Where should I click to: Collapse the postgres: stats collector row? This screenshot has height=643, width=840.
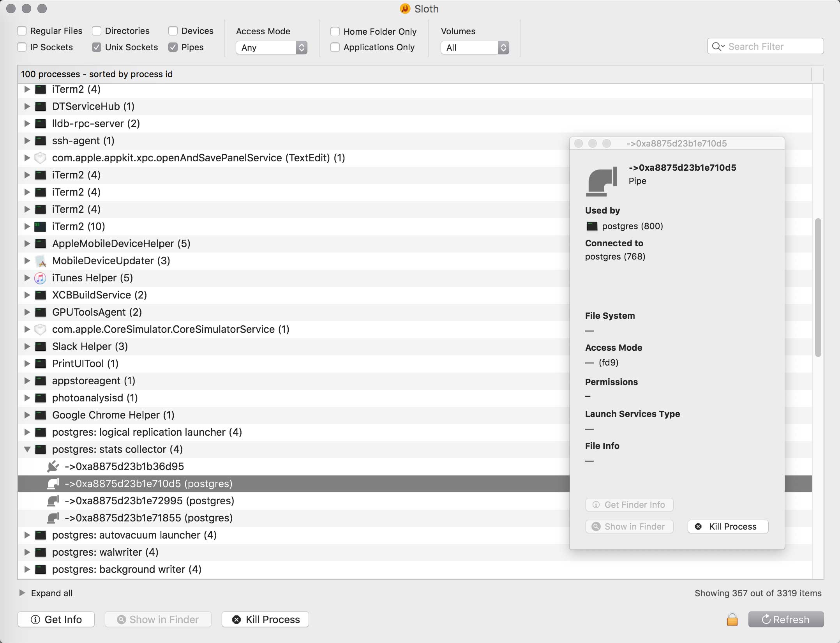pos(27,449)
